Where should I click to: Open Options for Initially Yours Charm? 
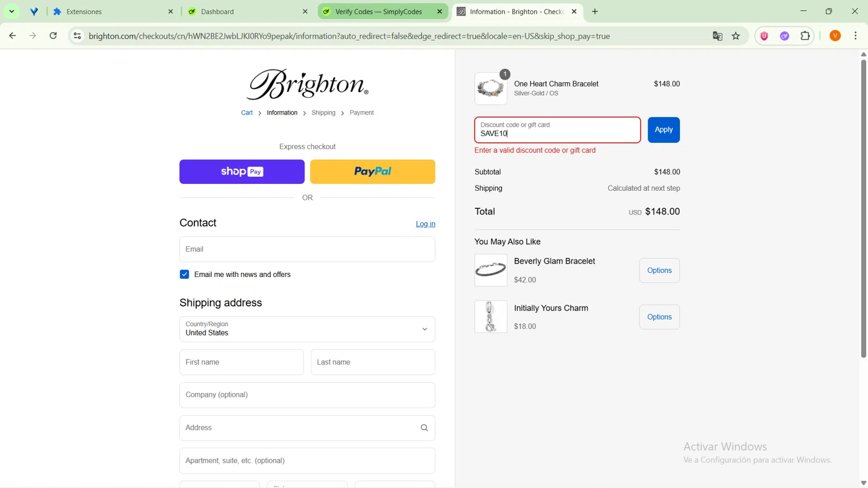coord(659,317)
